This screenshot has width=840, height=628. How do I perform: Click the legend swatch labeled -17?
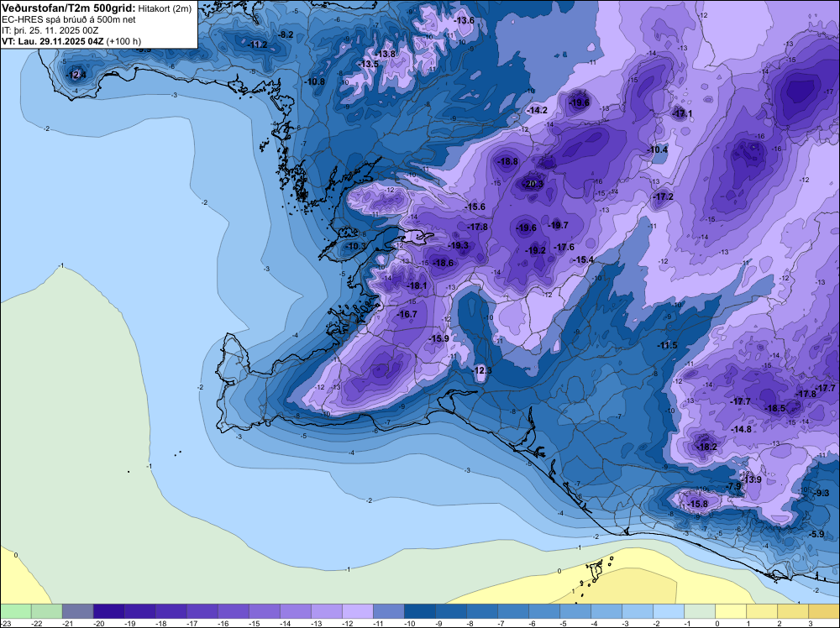point(202,611)
